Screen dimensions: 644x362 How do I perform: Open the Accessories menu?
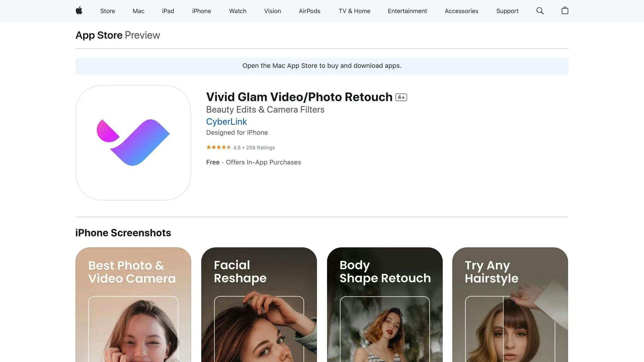coord(461,11)
